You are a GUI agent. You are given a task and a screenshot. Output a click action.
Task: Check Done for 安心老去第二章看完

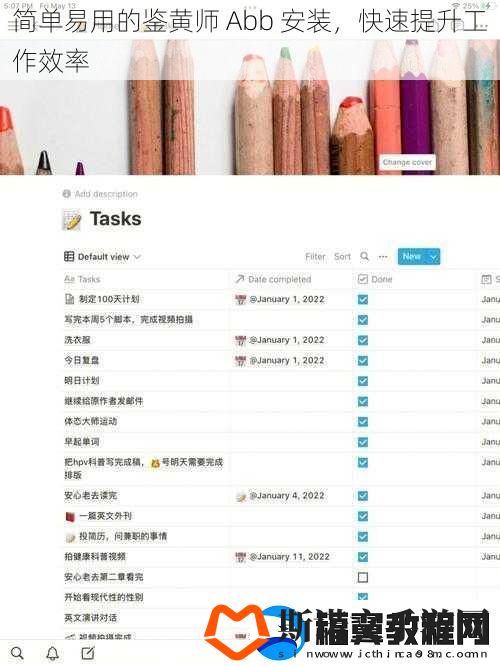click(x=363, y=577)
